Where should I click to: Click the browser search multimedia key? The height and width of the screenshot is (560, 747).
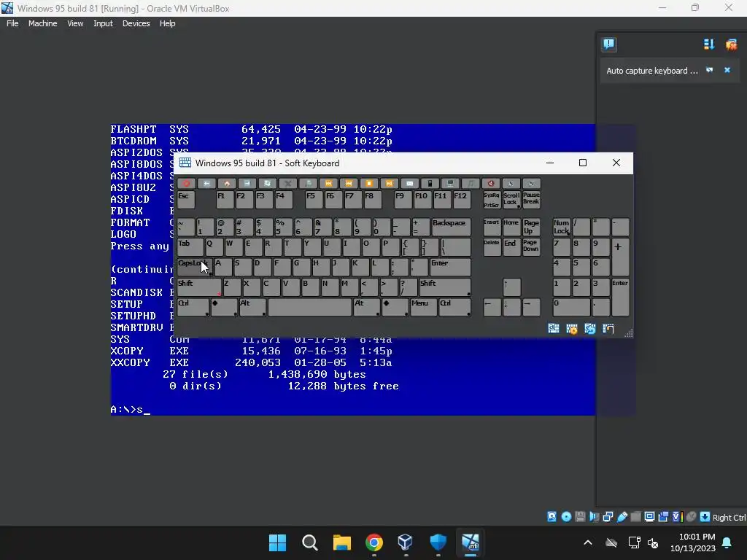[x=309, y=183]
